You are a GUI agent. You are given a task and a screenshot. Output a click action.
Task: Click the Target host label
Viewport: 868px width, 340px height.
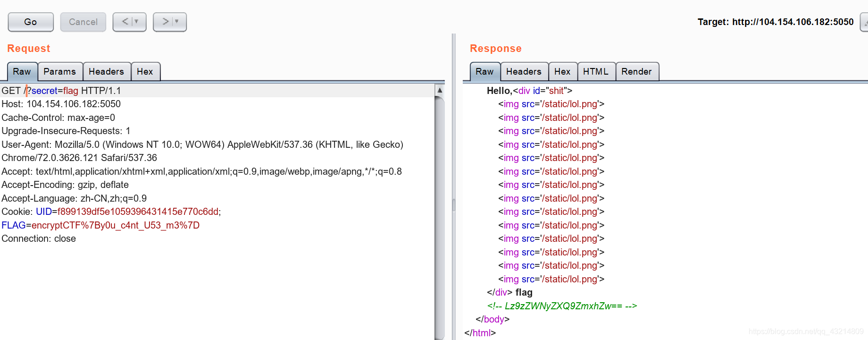[x=776, y=22]
